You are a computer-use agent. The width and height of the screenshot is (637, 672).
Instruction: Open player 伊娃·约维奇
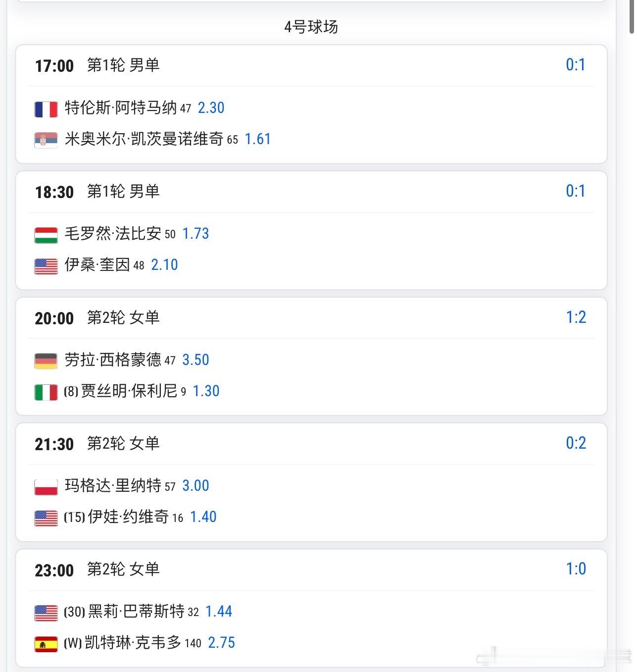(x=128, y=517)
